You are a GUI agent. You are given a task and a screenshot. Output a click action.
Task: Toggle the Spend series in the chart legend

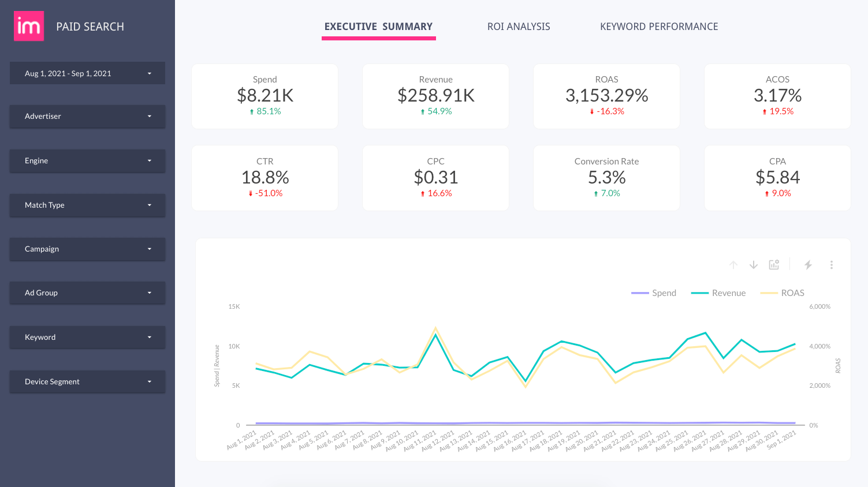pos(654,293)
